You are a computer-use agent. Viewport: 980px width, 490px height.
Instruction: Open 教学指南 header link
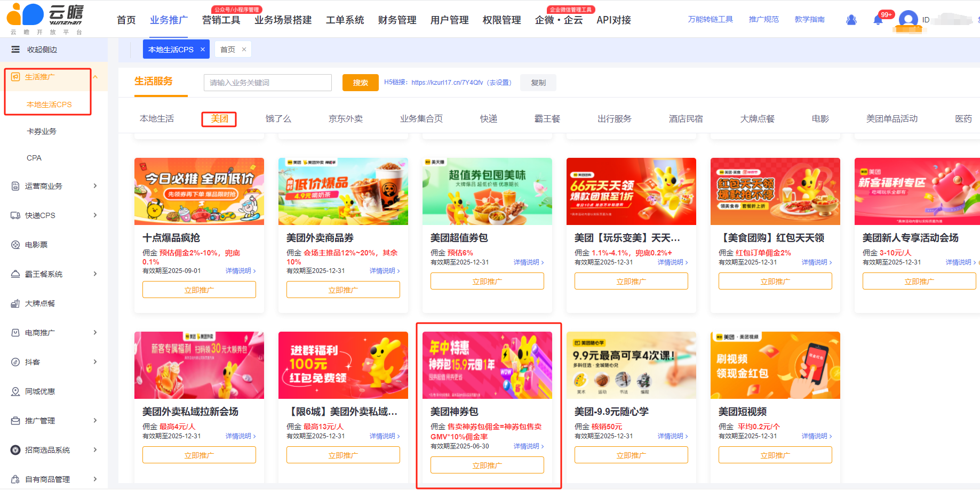click(809, 19)
